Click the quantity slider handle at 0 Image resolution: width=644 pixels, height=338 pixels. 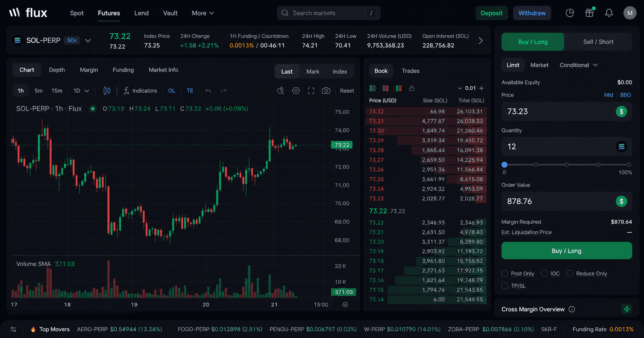tap(505, 165)
